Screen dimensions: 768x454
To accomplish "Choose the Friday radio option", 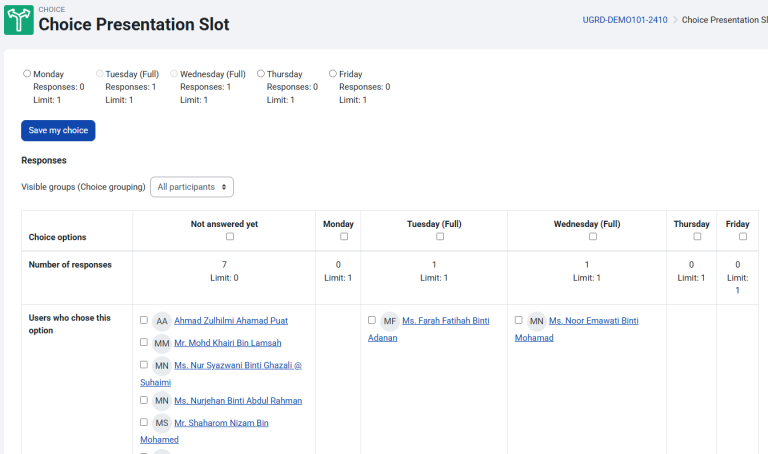I will [333, 74].
